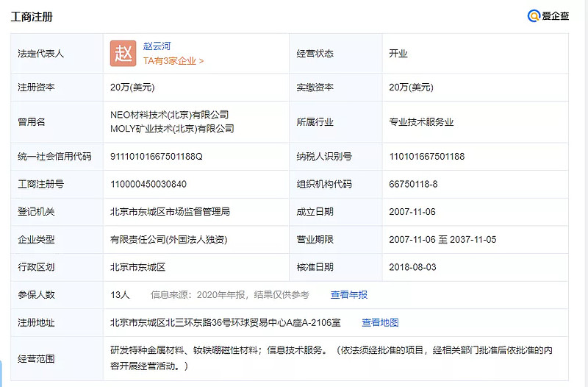Select the 登记机关 label
This screenshot has width=588, height=387.
pyautogui.click(x=36, y=212)
